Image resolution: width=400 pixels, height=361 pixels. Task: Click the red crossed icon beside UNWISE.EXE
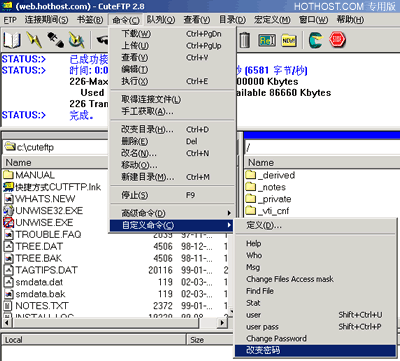click(x=9, y=222)
